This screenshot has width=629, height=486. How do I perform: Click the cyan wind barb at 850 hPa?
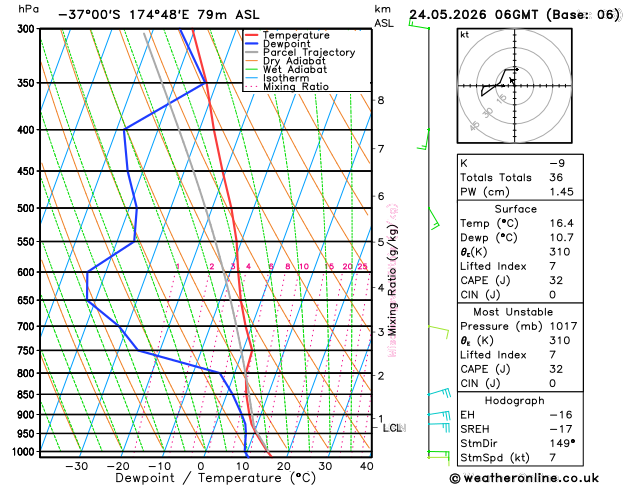click(x=440, y=393)
